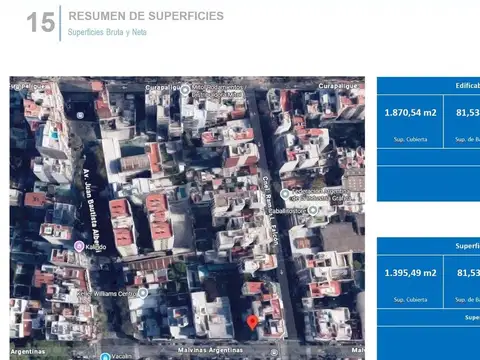Click the slide number 15
This screenshot has height=360, width=480.
coord(41,22)
